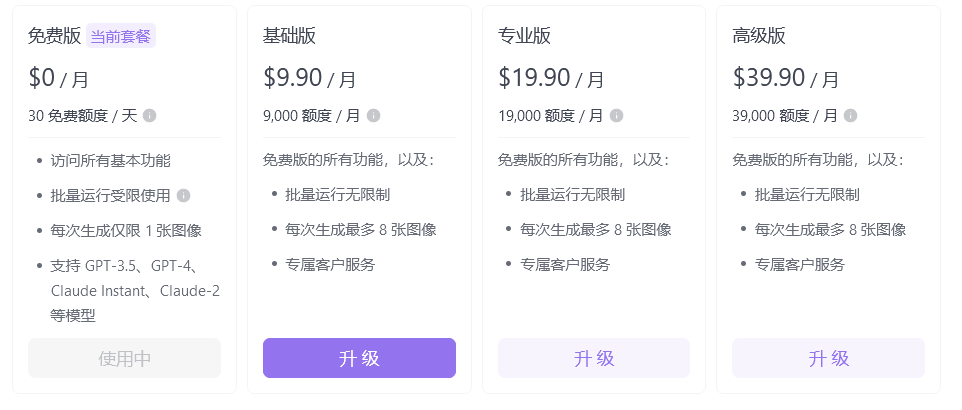
Task: Select the 免费版 plan title
Action: pos(54,36)
